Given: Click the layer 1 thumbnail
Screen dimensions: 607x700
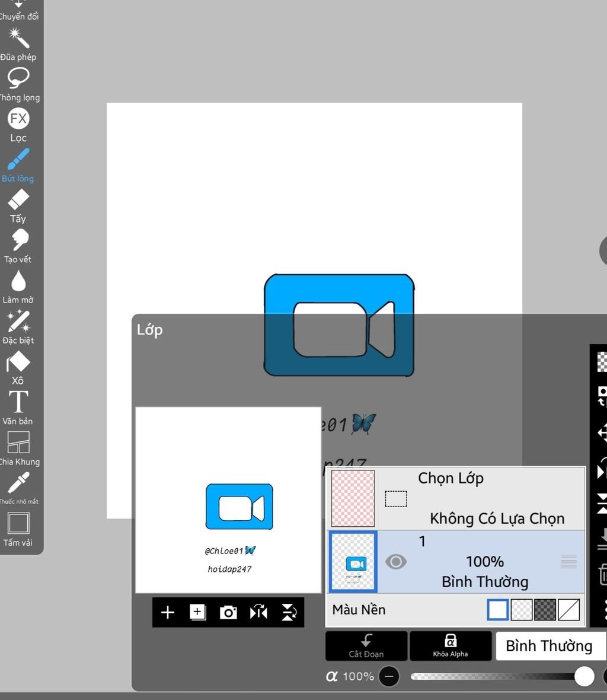Looking at the screenshot, I should coord(353,562).
